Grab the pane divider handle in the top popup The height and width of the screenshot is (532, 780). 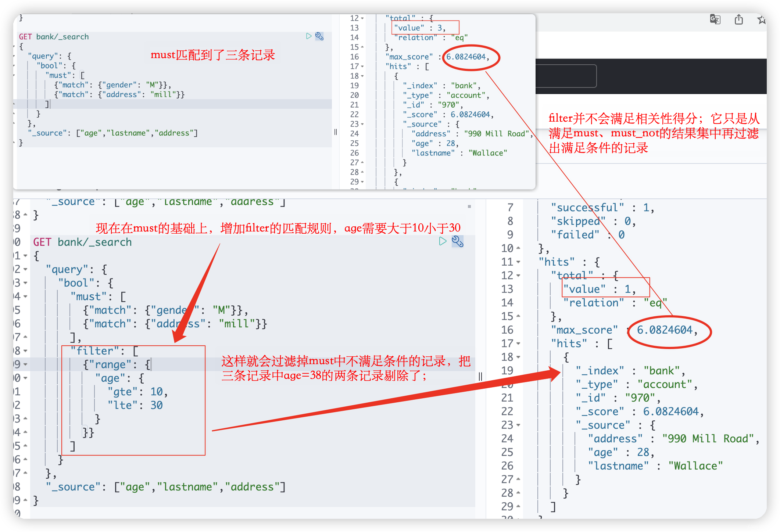[x=336, y=132]
